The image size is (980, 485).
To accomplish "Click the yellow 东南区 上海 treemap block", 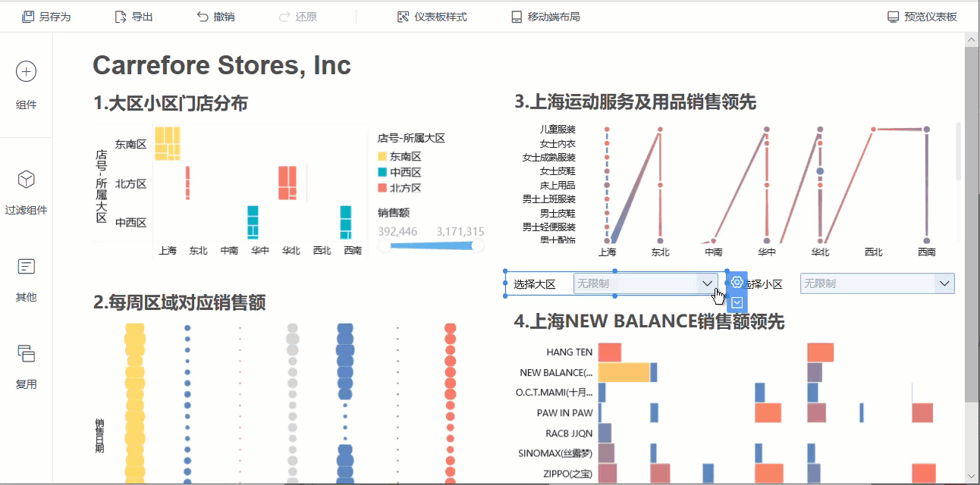I will click(x=167, y=143).
